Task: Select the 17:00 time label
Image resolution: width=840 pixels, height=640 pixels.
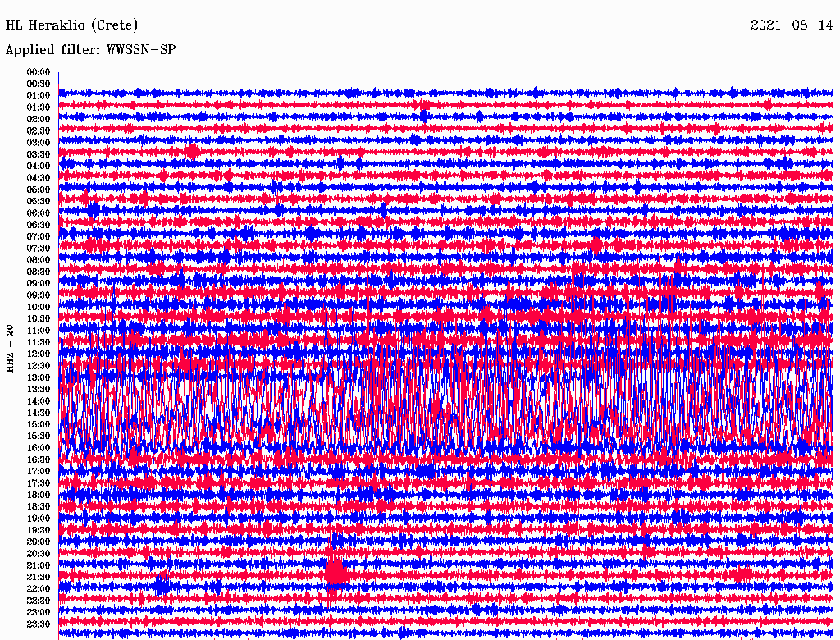Action: 39,472
